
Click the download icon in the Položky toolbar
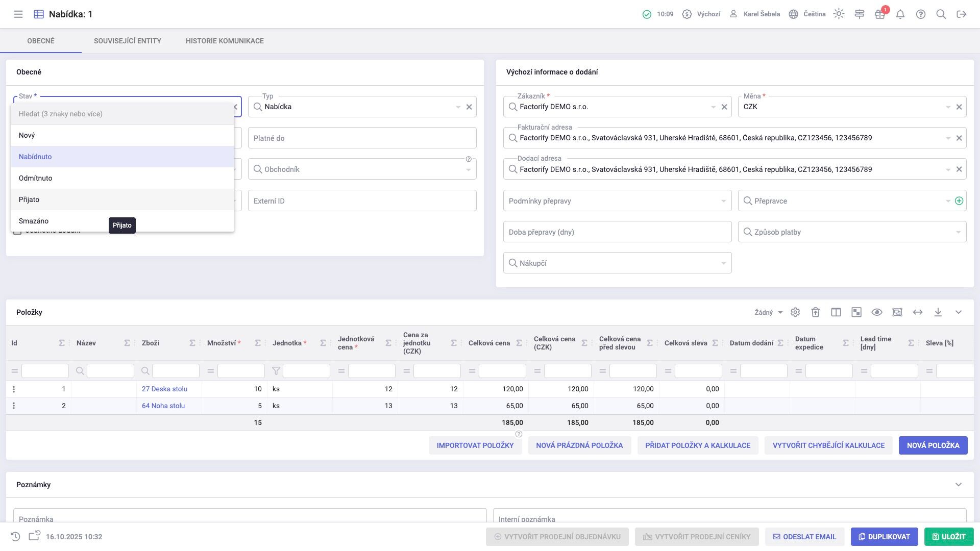pyautogui.click(x=938, y=312)
